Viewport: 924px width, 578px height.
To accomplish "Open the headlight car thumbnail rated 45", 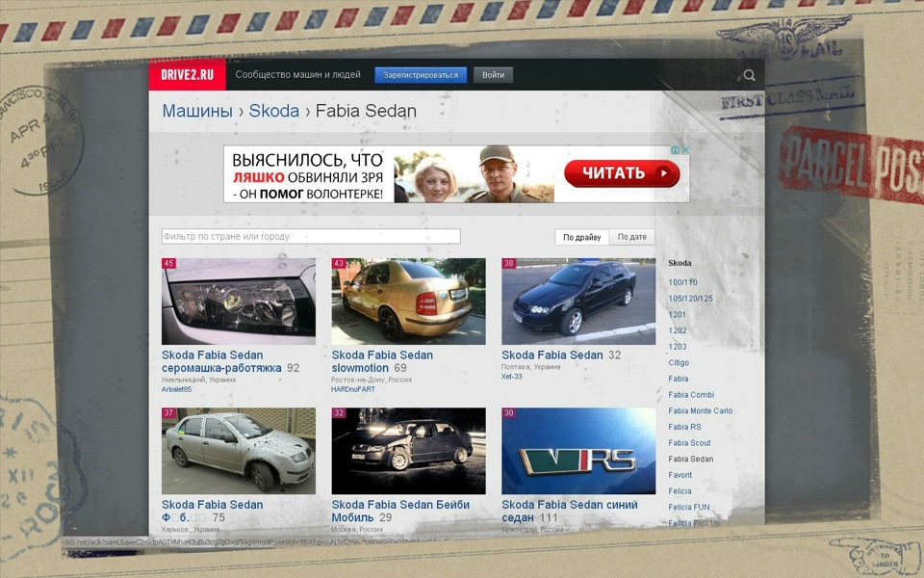I will point(238,302).
